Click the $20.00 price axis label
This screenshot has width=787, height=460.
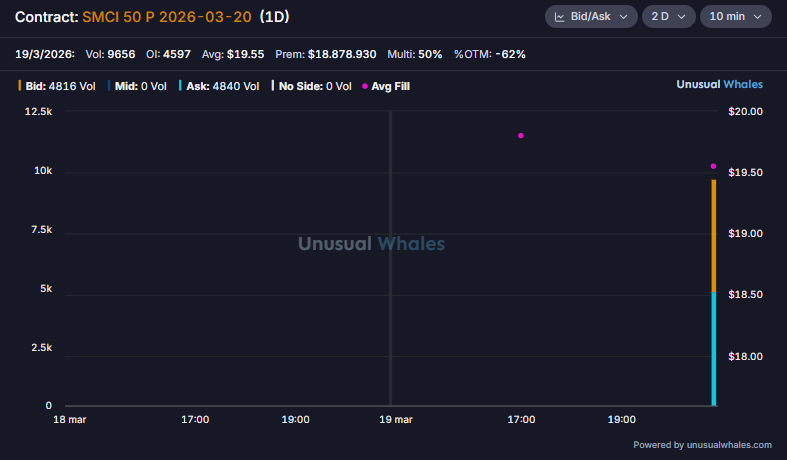pos(745,111)
